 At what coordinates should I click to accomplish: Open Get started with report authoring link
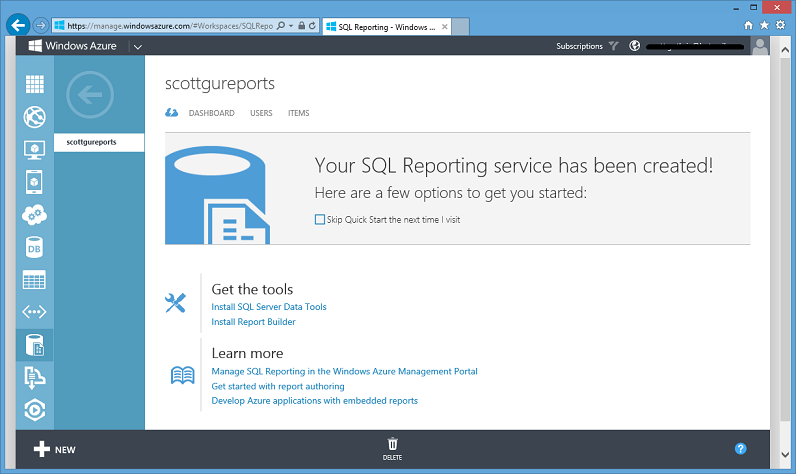click(x=278, y=386)
